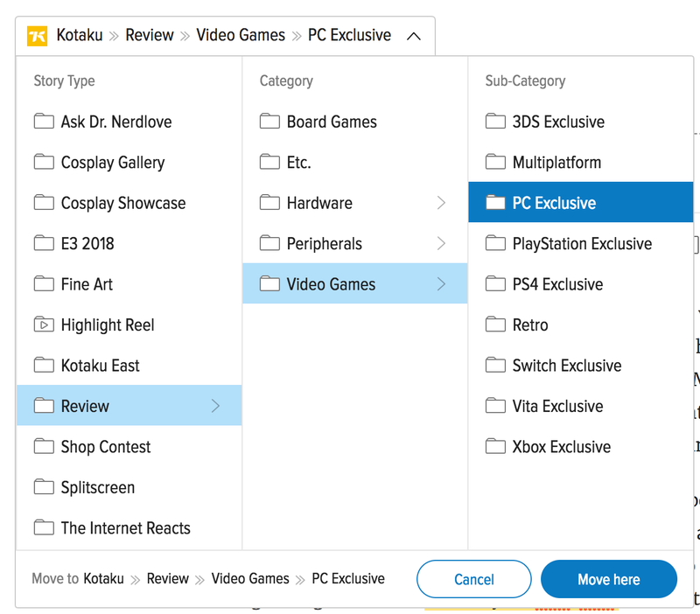Click the Ask Dr. Nerdlove folder icon
Screen dimensions: 700x614
coord(44,122)
